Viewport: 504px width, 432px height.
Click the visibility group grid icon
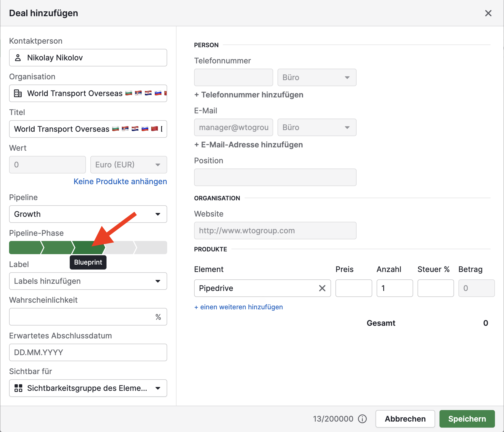tap(18, 388)
